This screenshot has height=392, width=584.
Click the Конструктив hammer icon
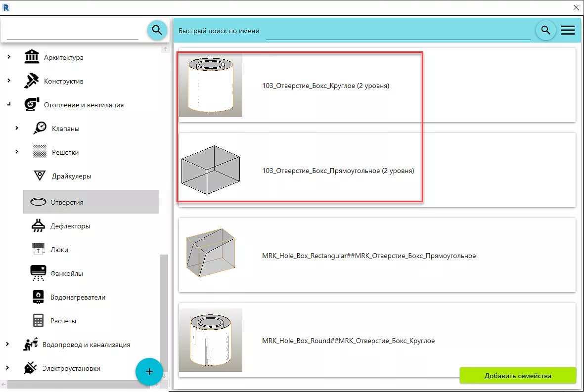32,81
